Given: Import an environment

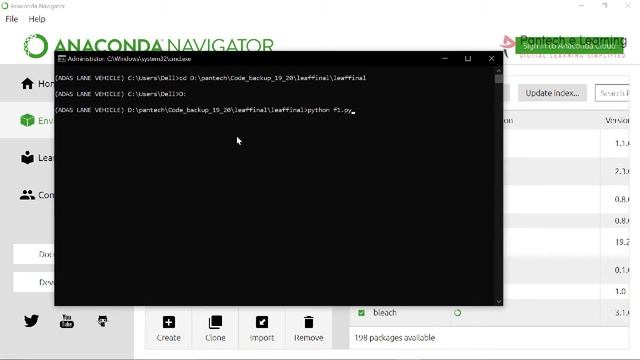Looking at the screenshot, I should 262,329.
